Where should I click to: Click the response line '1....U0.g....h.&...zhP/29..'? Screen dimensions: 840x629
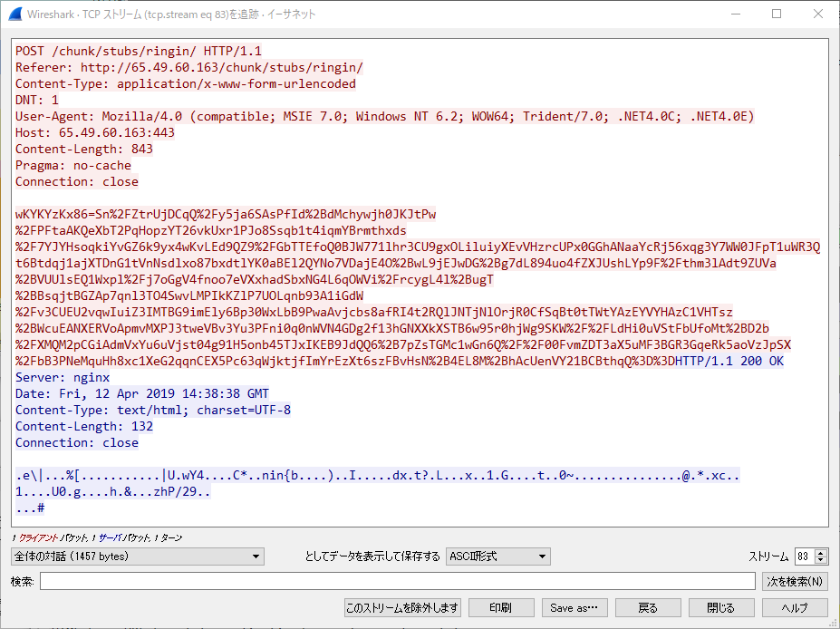[113, 491]
